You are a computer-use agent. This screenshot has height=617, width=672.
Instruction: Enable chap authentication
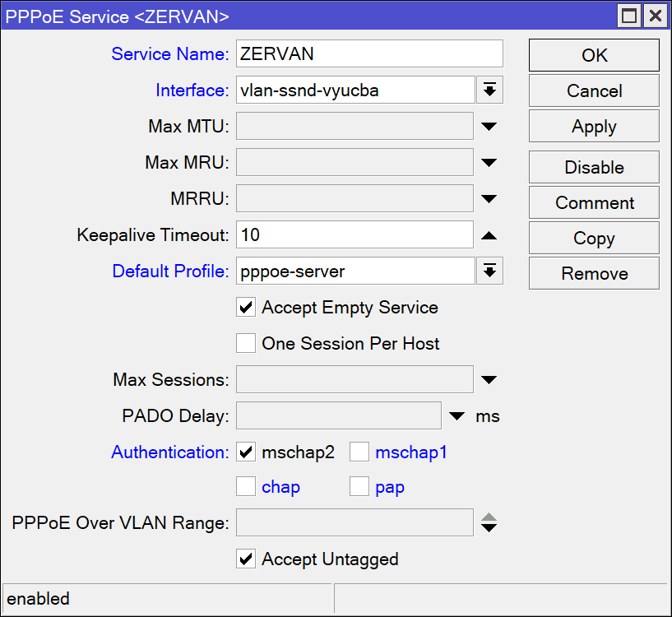tap(245, 486)
